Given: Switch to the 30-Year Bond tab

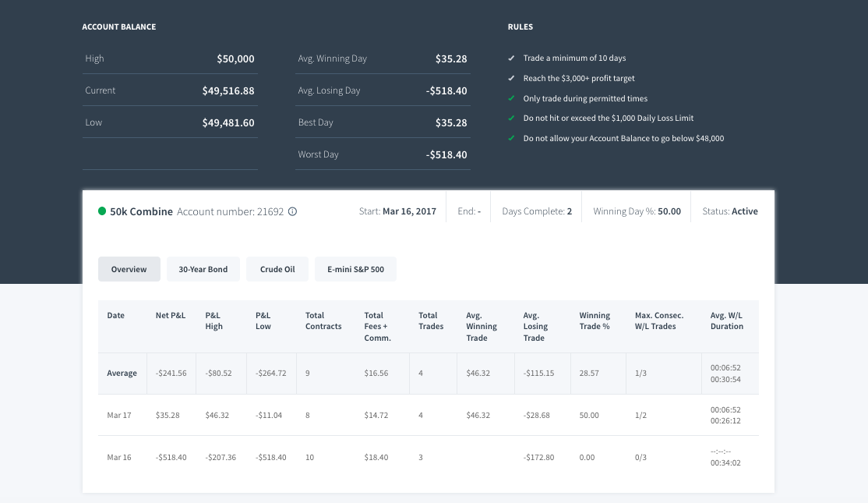Looking at the screenshot, I should click(203, 269).
